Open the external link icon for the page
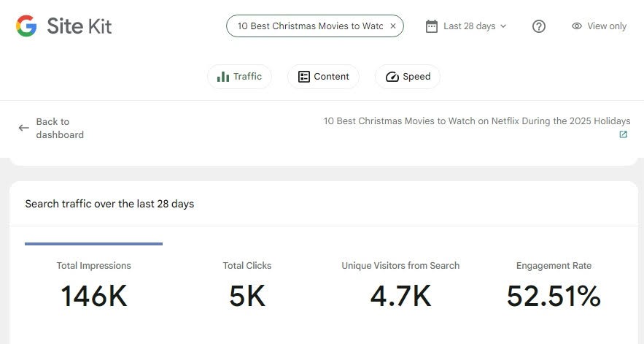Screen dimensions: 644x344 (624, 134)
